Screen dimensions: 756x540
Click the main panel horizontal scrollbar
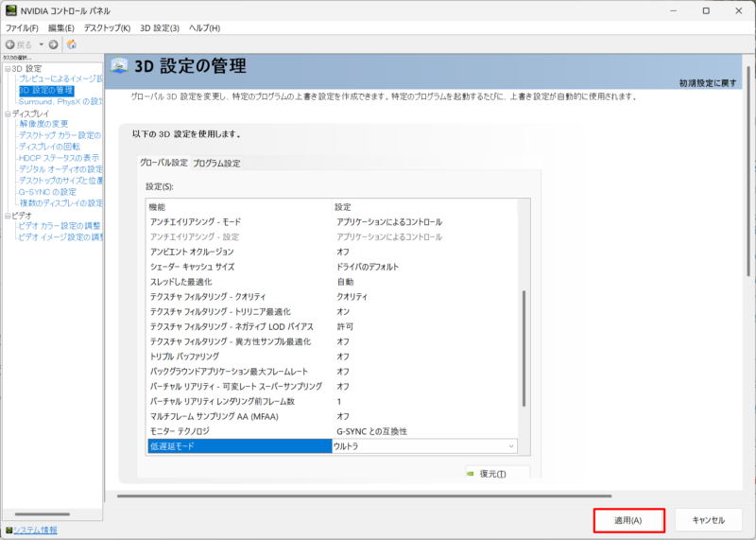click(x=365, y=496)
